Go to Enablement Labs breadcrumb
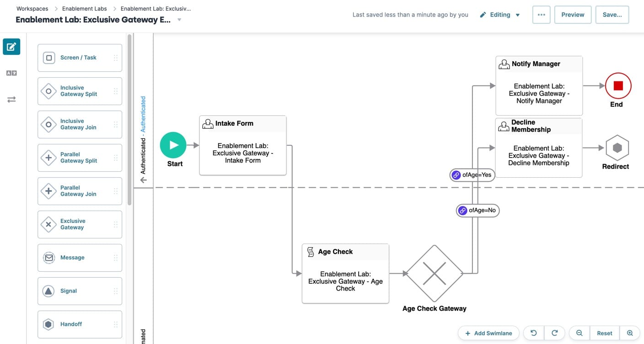The height and width of the screenshot is (344, 644). pos(85,9)
